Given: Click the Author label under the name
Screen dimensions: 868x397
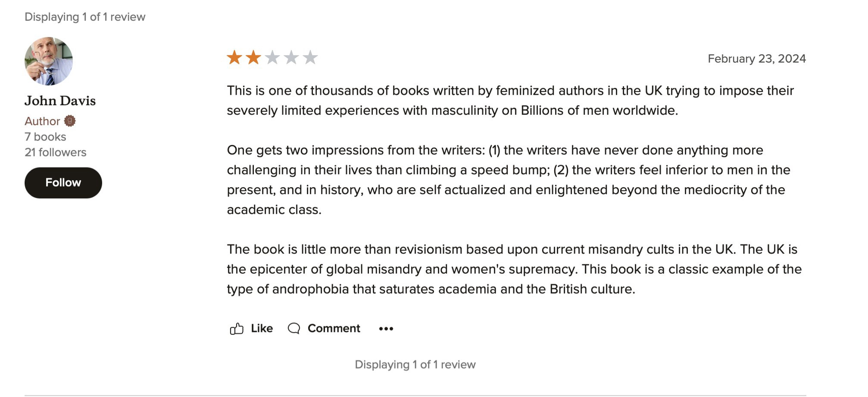Looking at the screenshot, I should 42,121.
